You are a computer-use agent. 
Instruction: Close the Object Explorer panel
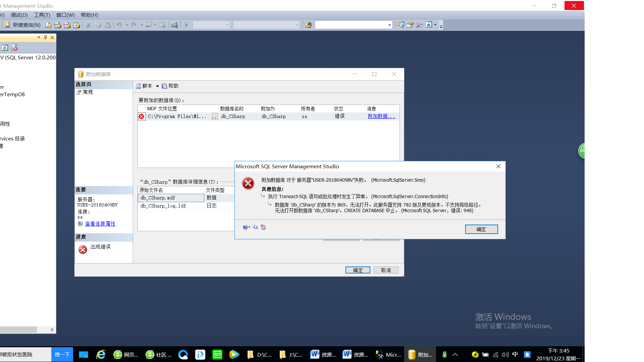(52, 38)
